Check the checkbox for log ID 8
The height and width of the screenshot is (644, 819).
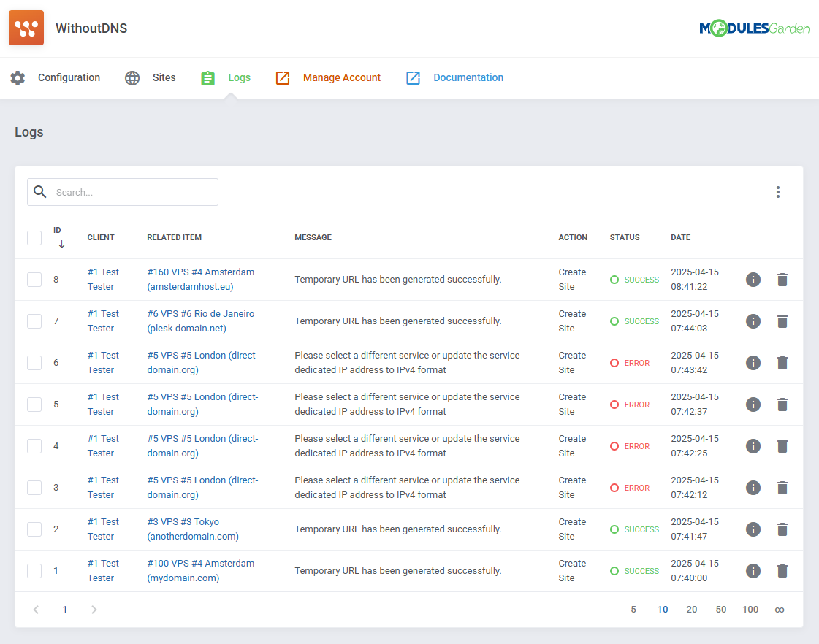(x=34, y=280)
